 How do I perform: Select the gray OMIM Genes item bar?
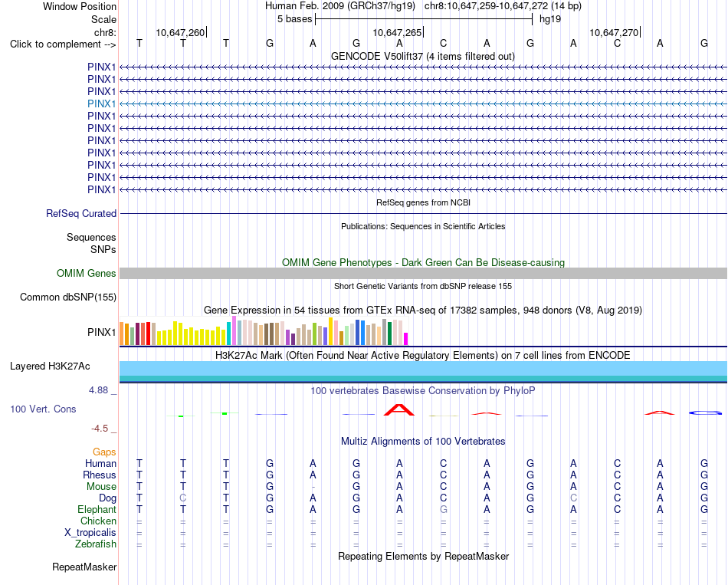[424, 273]
